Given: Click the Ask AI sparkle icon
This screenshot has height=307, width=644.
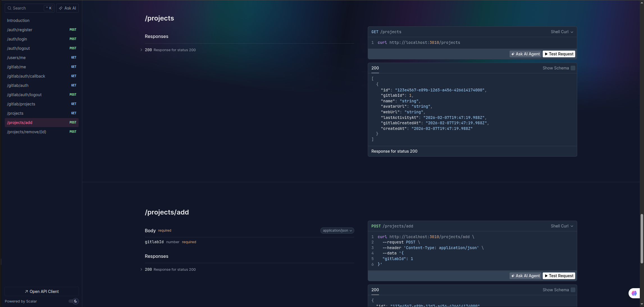Looking at the screenshot, I should pos(61,8).
